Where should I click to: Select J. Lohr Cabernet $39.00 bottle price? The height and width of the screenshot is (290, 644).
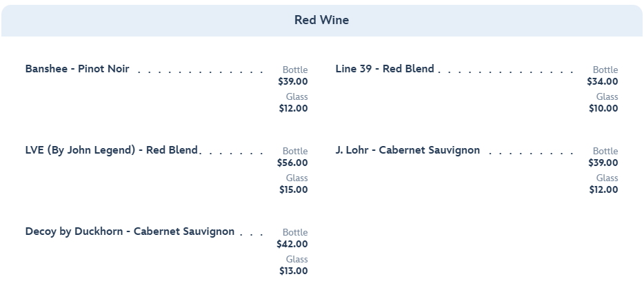(x=603, y=163)
